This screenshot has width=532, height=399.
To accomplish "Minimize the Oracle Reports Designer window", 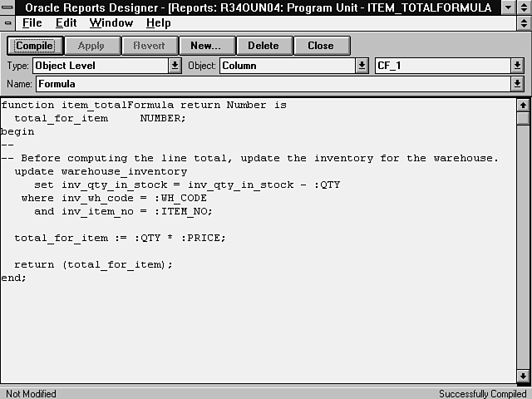I will point(508,7).
